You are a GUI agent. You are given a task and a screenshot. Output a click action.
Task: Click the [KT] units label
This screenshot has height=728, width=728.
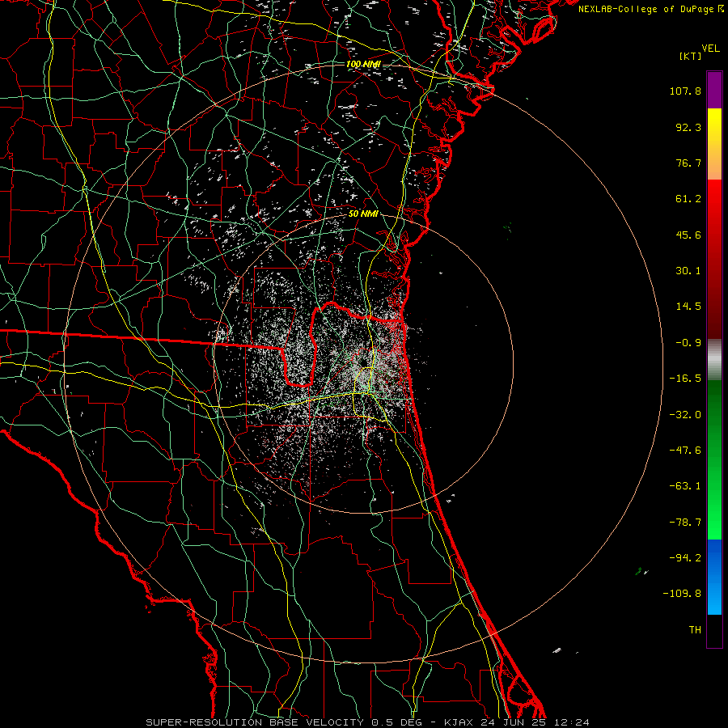691,56
